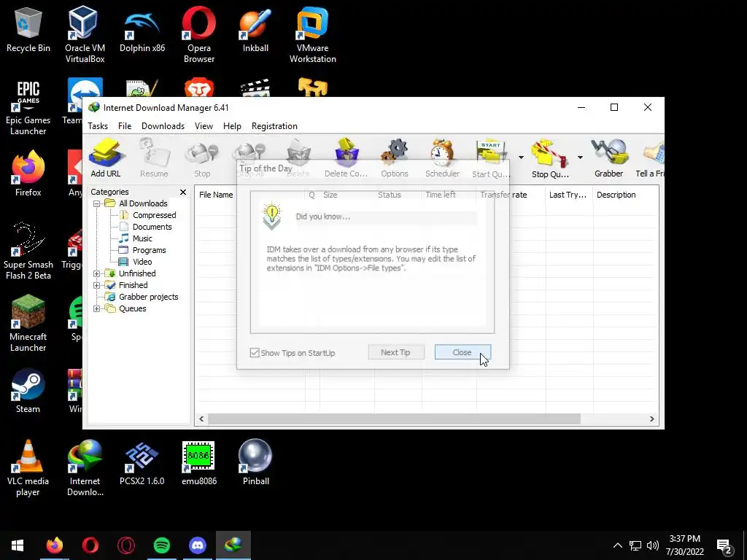Select Music category in tree
Screen dimensions: 747x560
coord(142,238)
